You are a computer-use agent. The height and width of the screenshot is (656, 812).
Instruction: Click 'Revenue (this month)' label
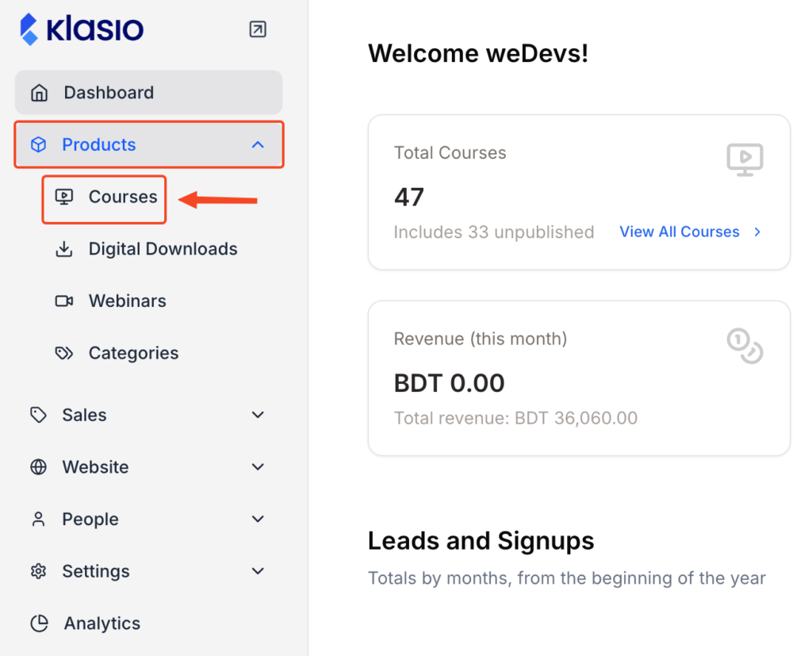click(480, 339)
